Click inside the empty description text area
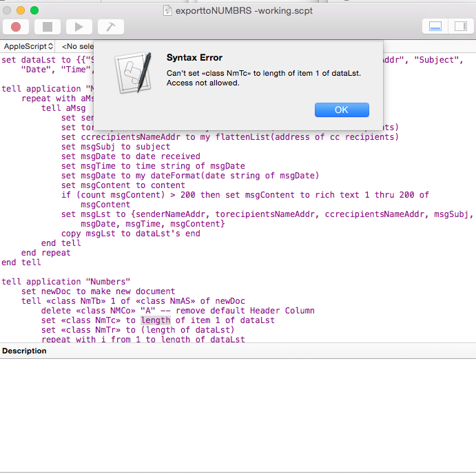 pos(238,415)
